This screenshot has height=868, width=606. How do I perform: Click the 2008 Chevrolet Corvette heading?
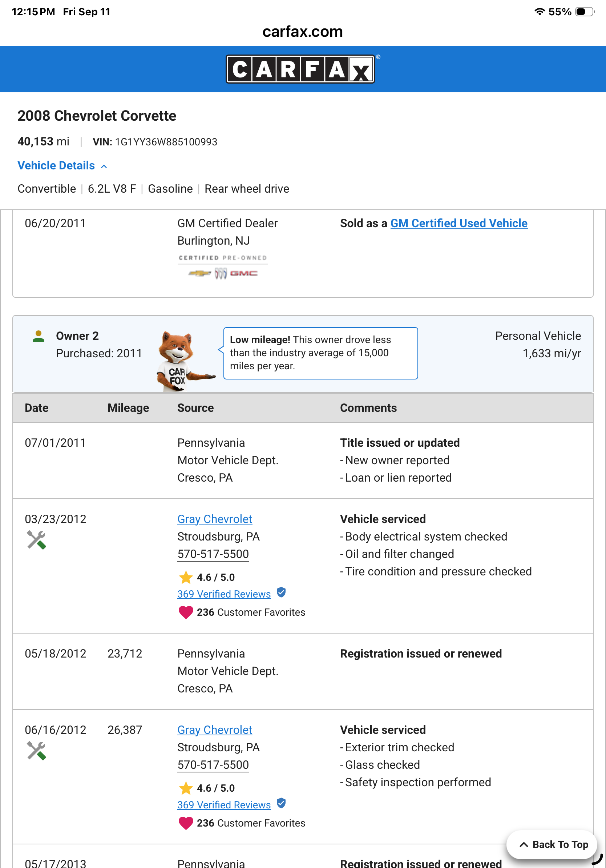click(97, 116)
